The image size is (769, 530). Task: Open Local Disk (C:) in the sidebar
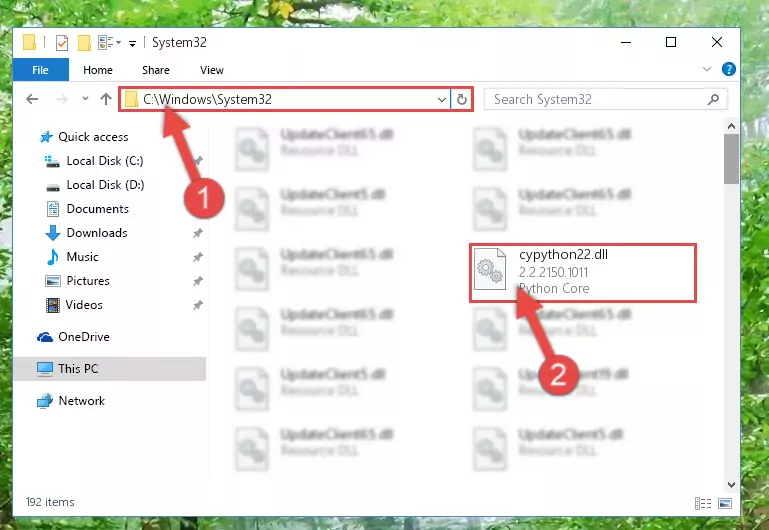pyautogui.click(x=104, y=161)
